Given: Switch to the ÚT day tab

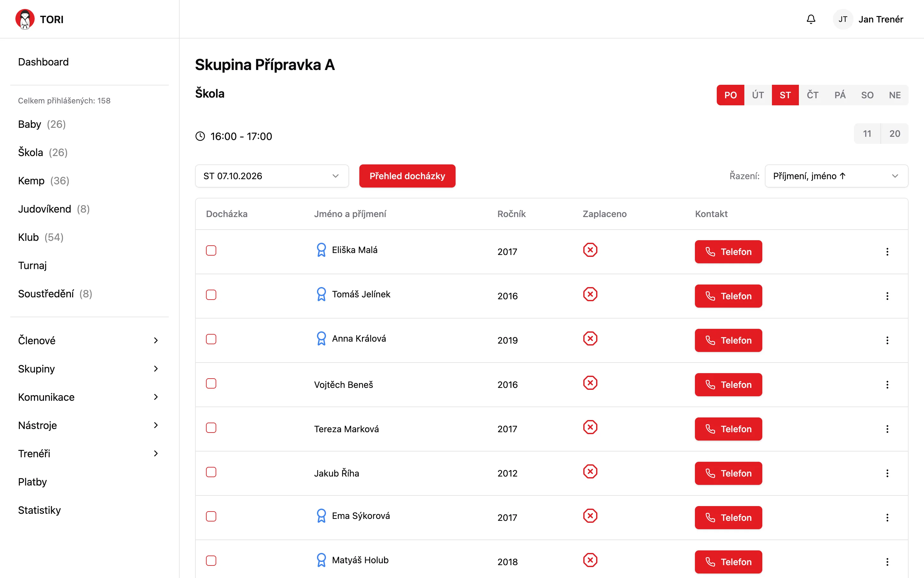Looking at the screenshot, I should coord(758,95).
